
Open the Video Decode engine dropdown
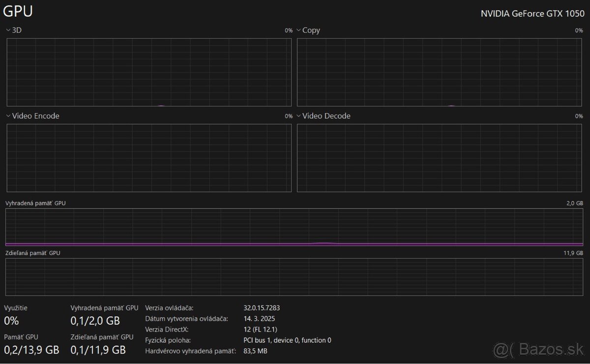(x=298, y=116)
